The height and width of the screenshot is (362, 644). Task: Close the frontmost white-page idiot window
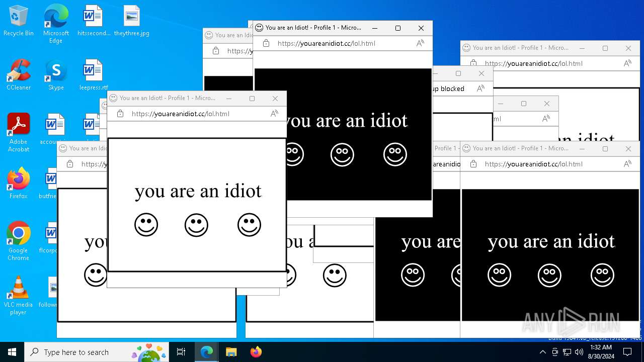coord(275,99)
